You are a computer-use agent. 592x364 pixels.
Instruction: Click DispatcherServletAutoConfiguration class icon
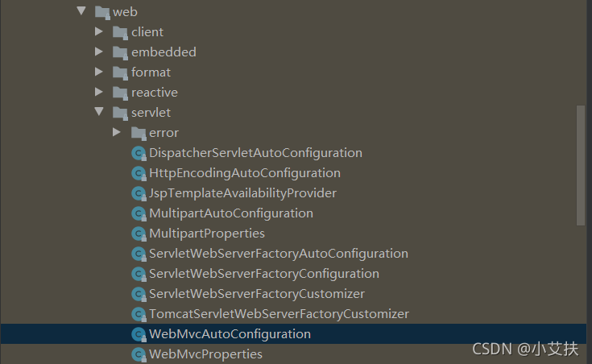click(139, 153)
